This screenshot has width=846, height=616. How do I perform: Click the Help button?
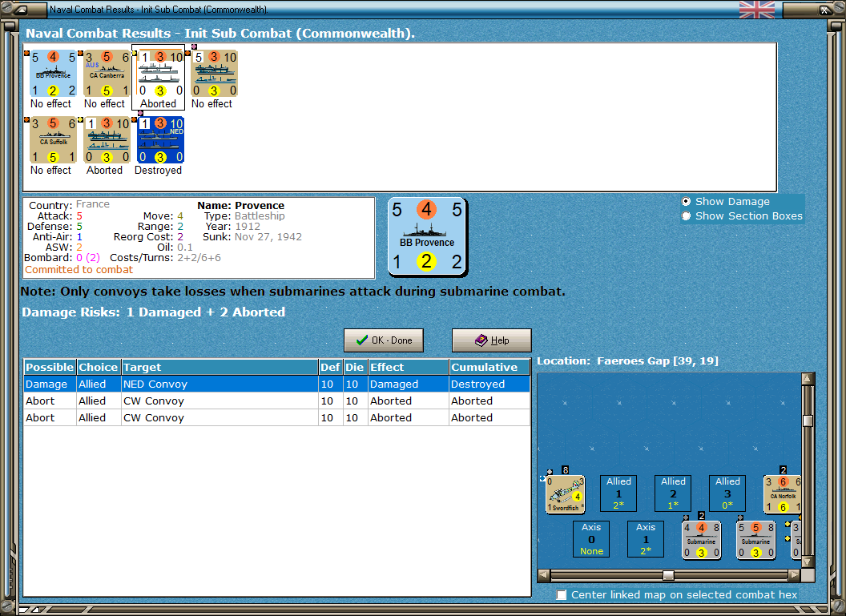pyautogui.click(x=492, y=340)
